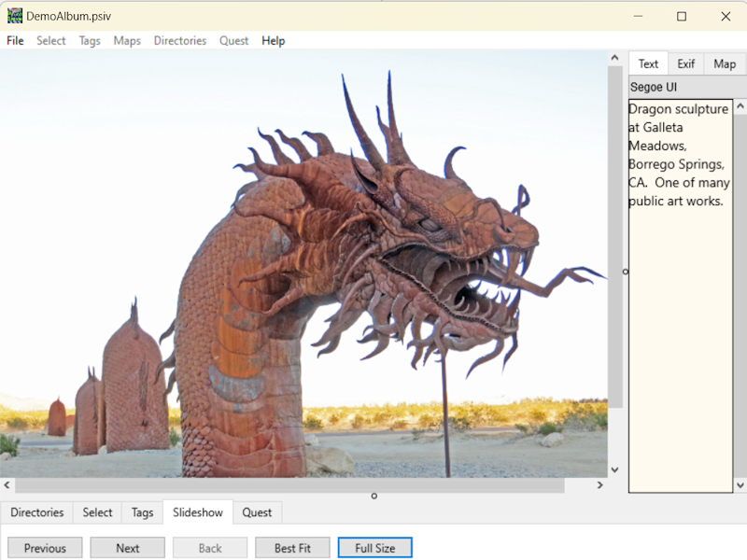The width and height of the screenshot is (747, 560).
Task: Switch to the Map tab
Action: (723, 63)
